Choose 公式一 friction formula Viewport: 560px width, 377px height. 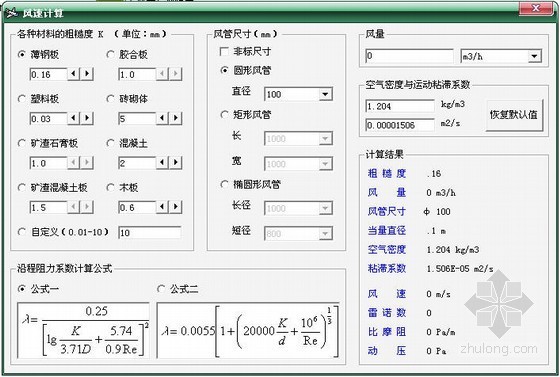pyautogui.click(x=22, y=289)
